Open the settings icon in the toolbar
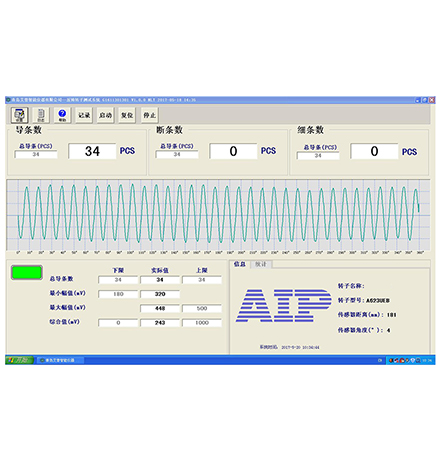Viewport: 440px width, 460px height. click(20, 115)
